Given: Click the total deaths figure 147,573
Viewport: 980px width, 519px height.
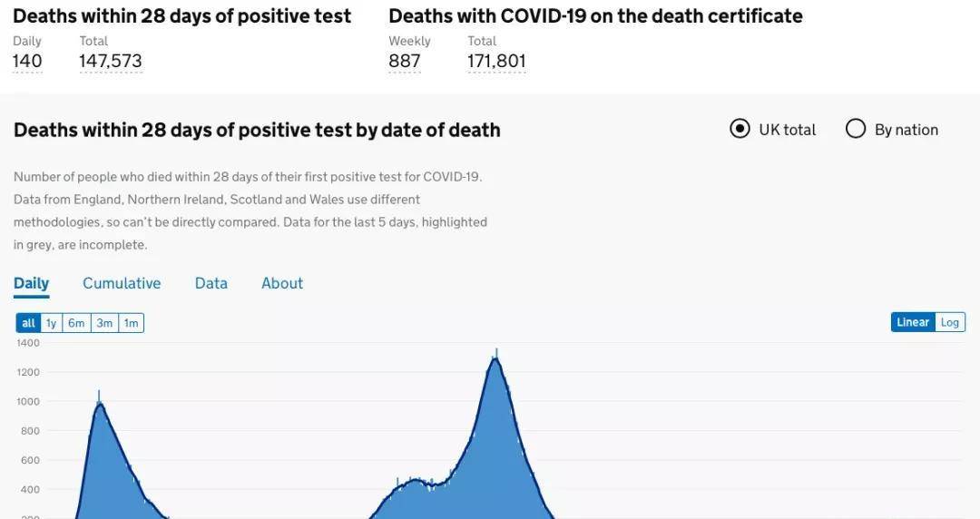Looking at the screenshot, I should pyautogui.click(x=111, y=61).
